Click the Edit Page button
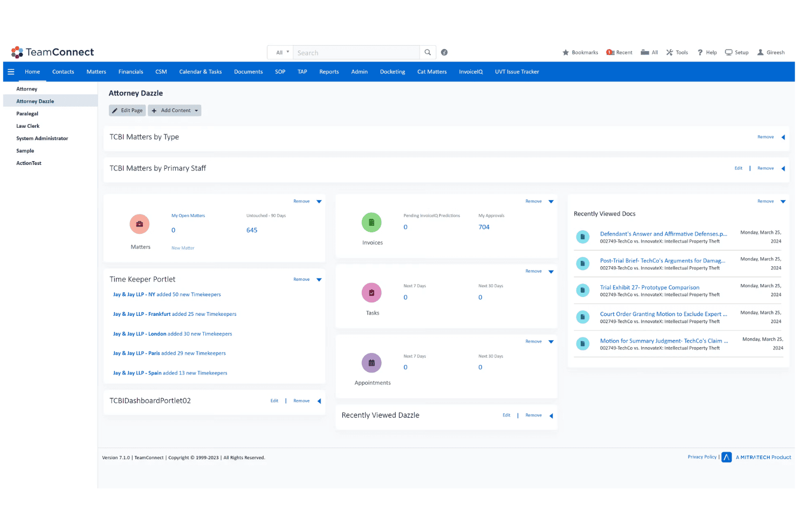798x532 pixels. click(127, 110)
